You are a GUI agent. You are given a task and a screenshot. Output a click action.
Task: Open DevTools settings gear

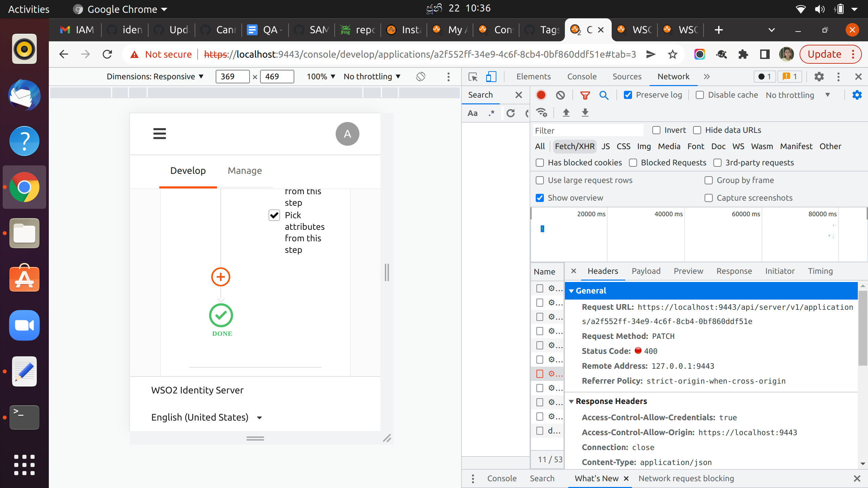point(819,77)
